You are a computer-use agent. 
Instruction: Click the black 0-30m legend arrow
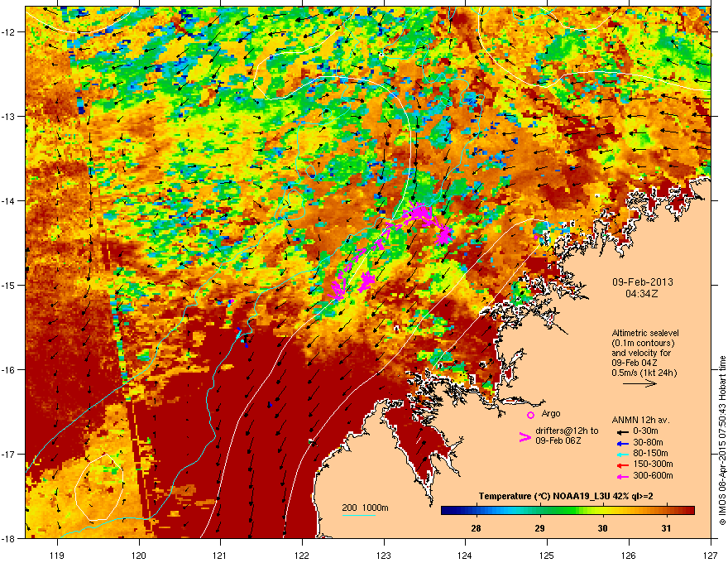622,431
